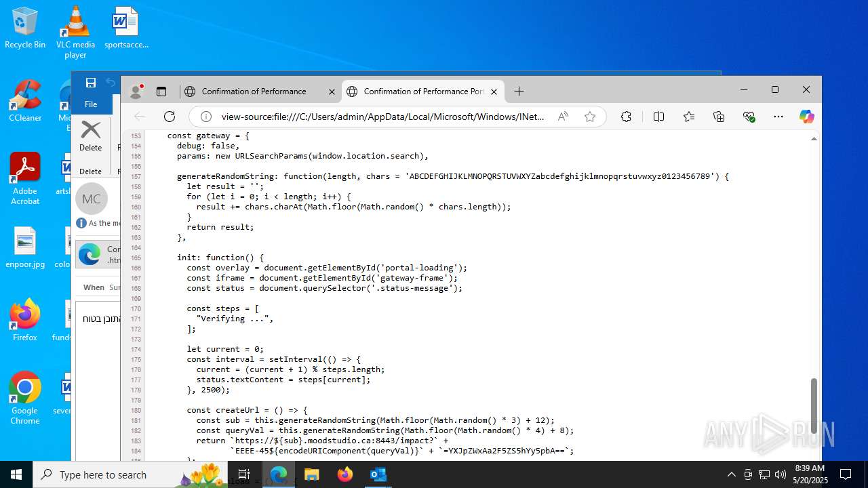Viewport: 868px width, 488px height.
Task: Open File Explorer from taskbar
Action: 311,474
